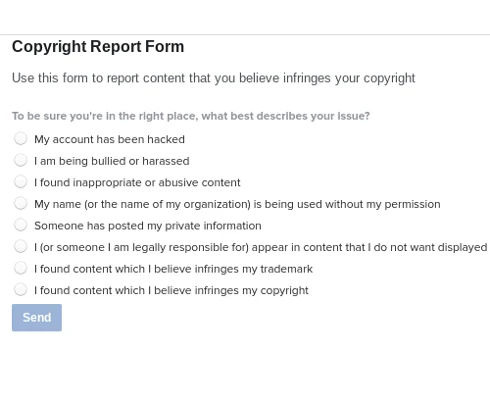The image size is (490, 404).
Task: Pick radio for name used without permission
Action: 20,203
